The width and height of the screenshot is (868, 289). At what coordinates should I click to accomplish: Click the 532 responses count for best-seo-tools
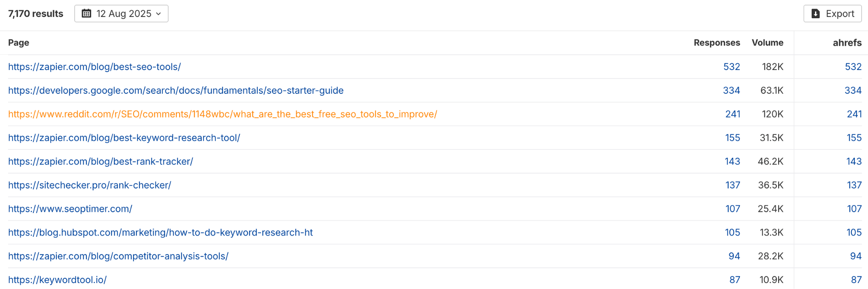pyautogui.click(x=732, y=67)
